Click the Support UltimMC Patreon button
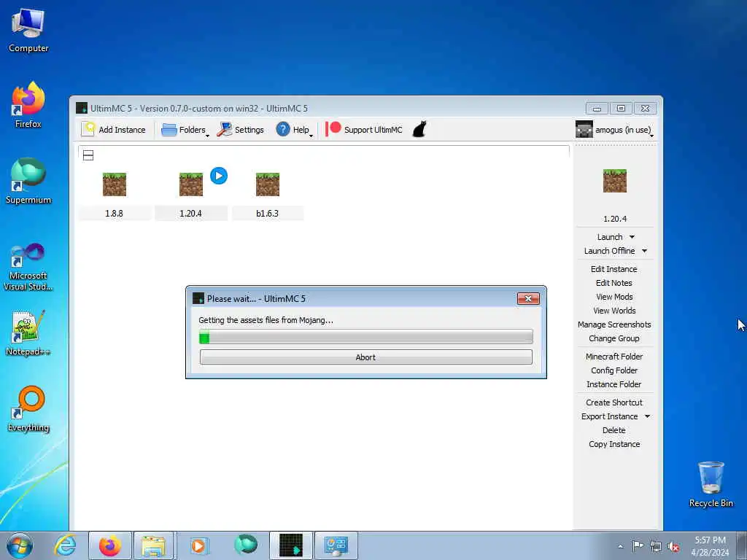This screenshot has height=560, width=747. pos(364,130)
